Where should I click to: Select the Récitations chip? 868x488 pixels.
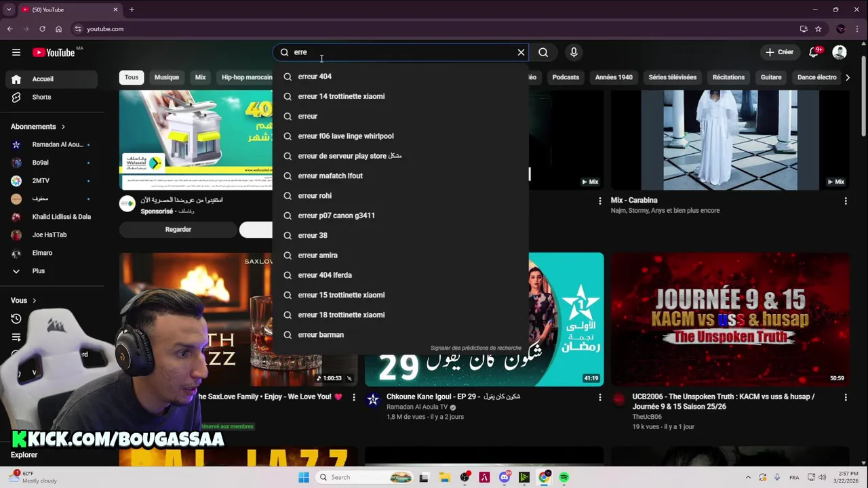tap(728, 77)
